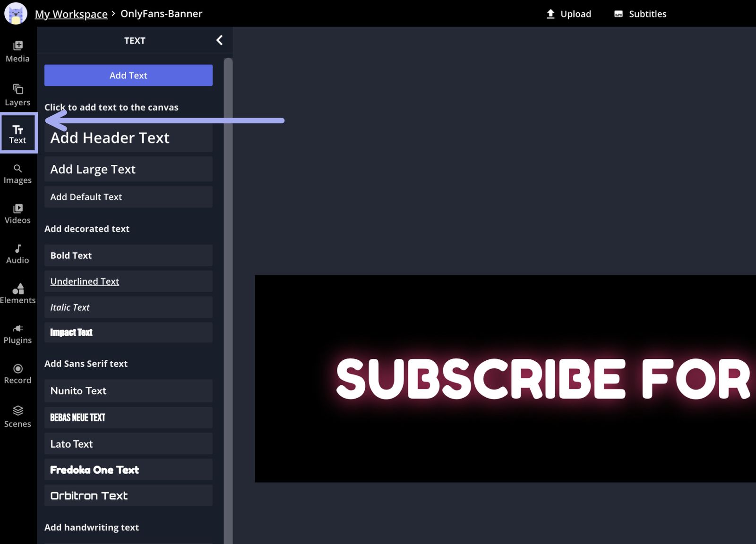Insert Impact Text decorated style
This screenshot has width=756, height=544.
click(128, 332)
